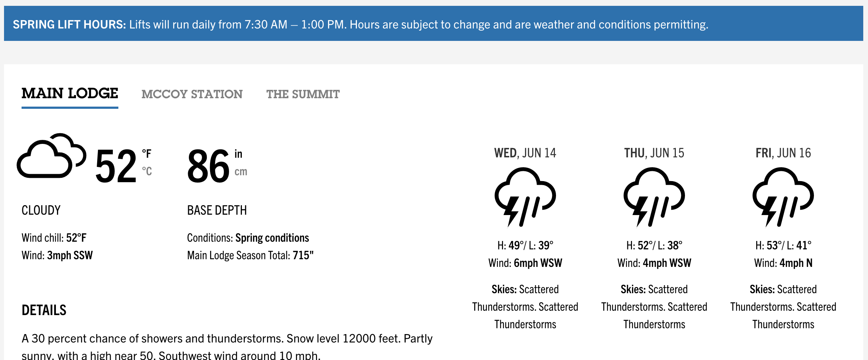Click the Spring Lift Hours banner
868x360 pixels.
pyautogui.click(x=434, y=23)
